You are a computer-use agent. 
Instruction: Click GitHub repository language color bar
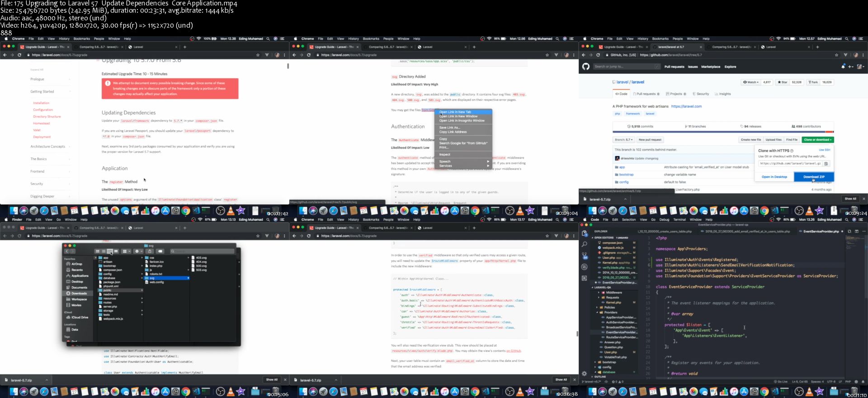[x=723, y=132]
